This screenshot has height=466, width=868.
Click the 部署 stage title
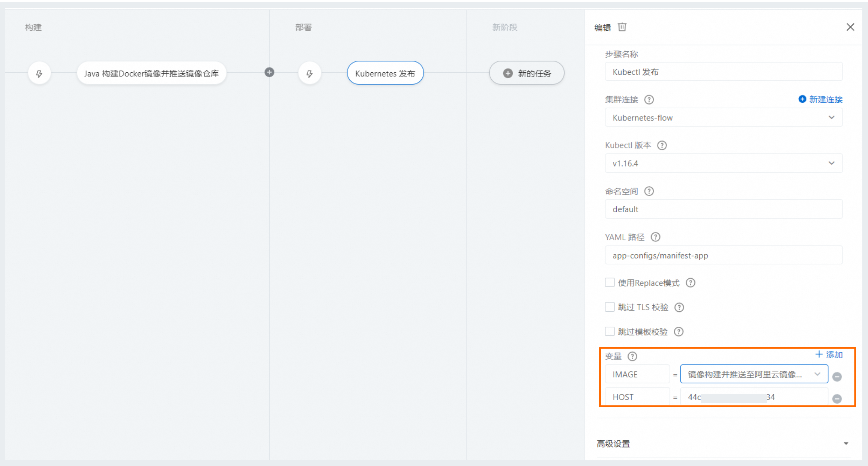click(304, 27)
